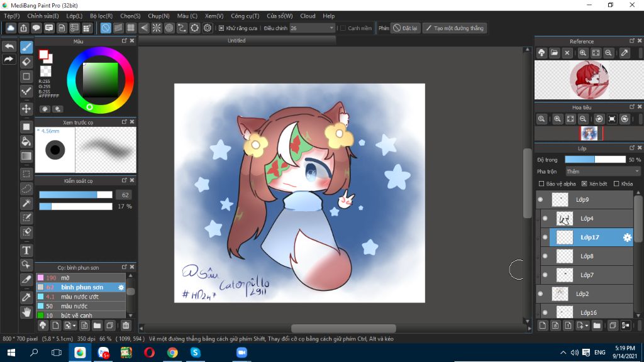
Task: Hide layer Lớp9
Action: coord(540,199)
